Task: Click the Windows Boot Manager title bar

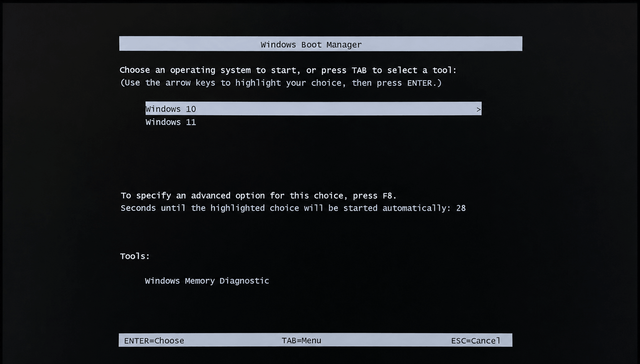Action: point(321,44)
